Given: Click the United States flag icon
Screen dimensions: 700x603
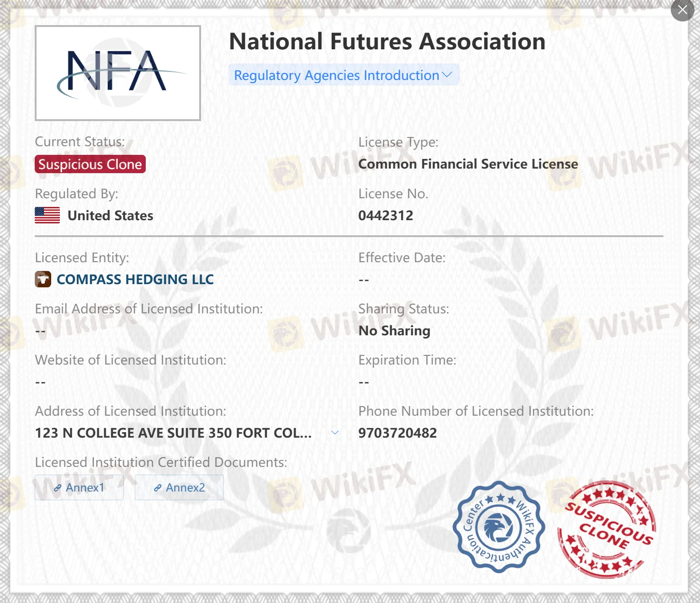Looking at the screenshot, I should tap(47, 215).
